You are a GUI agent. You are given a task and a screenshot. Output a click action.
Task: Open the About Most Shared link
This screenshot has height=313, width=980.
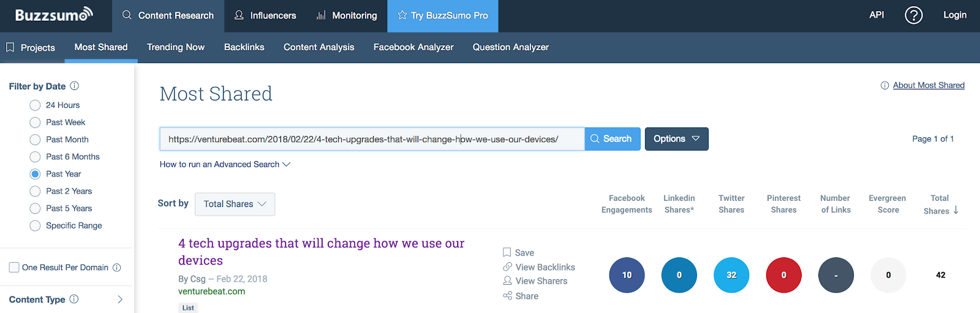[928, 85]
